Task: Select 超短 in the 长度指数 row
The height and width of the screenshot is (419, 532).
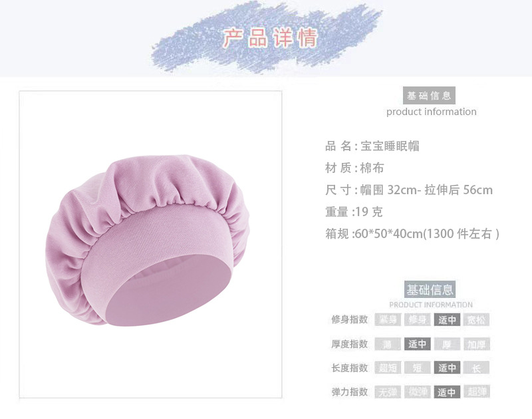Action: [x=388, y=368]
